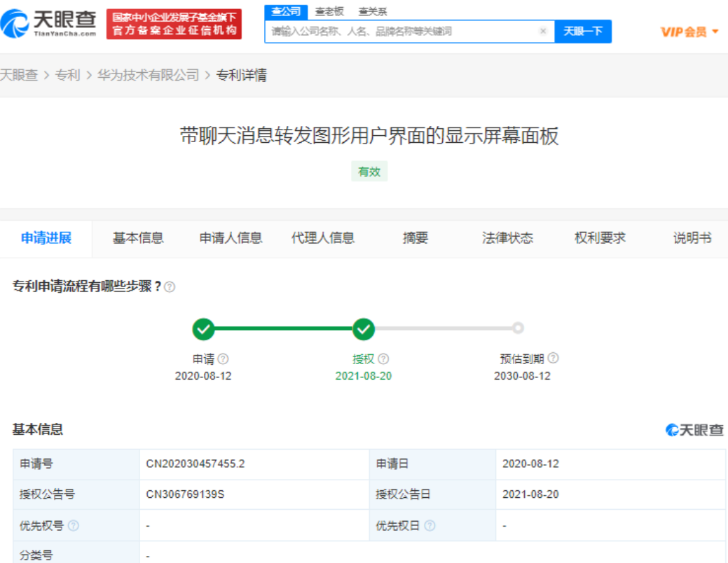Click the help icon next to 优先权号
Viewport: 728px width, 563px height.
(74, 525)
